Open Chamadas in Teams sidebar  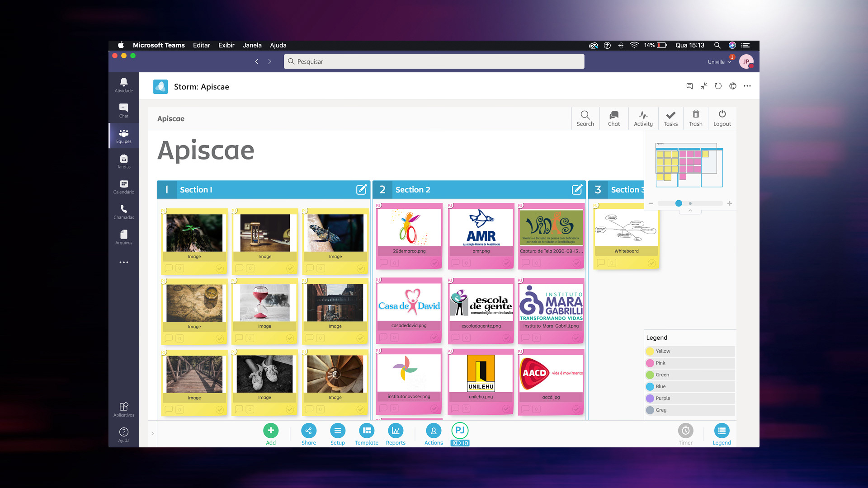[x=123, y=211]
